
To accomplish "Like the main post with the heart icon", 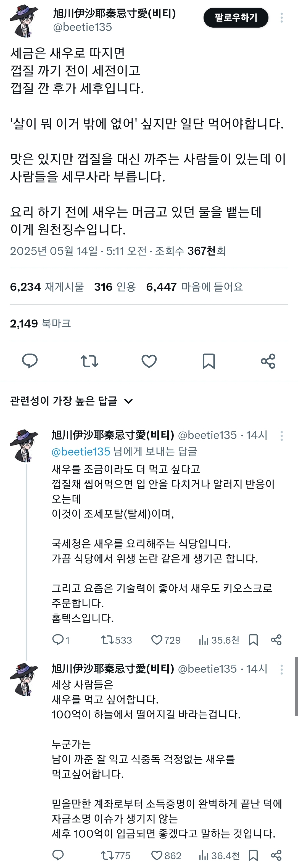I will (x=149, y=361).
